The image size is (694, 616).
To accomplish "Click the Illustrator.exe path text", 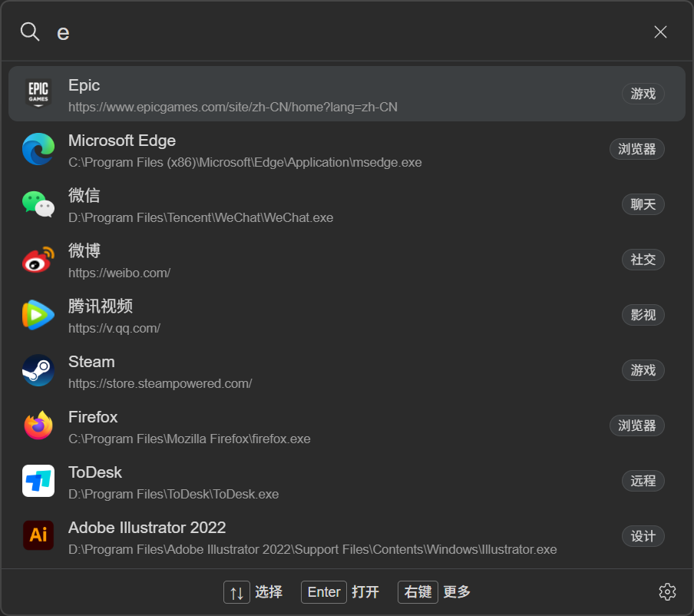I will point(312,550).
